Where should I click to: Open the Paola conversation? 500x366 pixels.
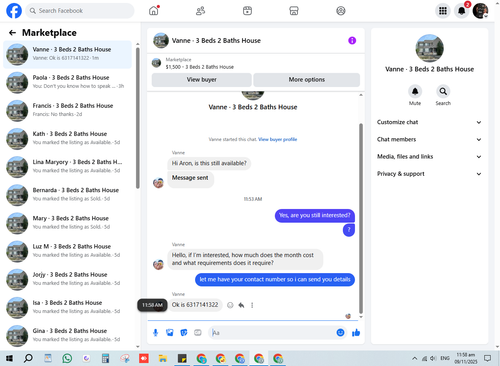coord(67,82)
